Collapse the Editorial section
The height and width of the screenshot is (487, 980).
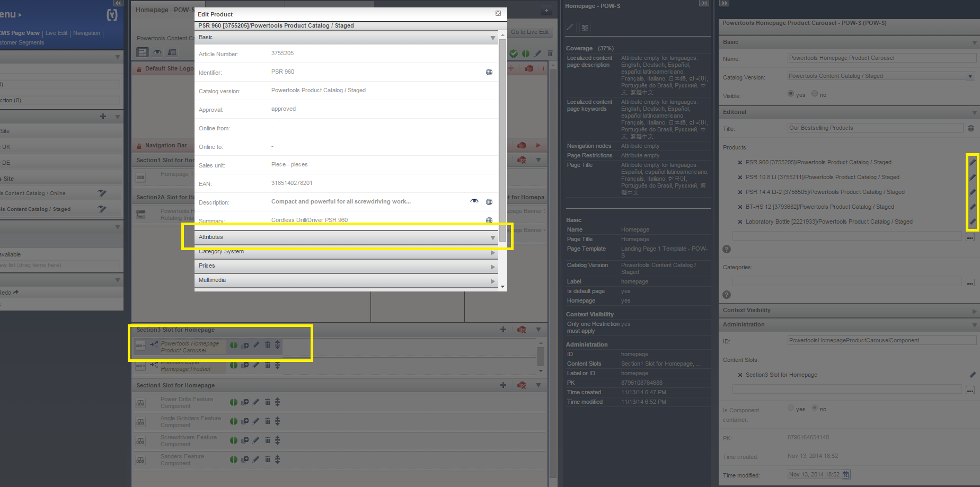coord(974,113)
